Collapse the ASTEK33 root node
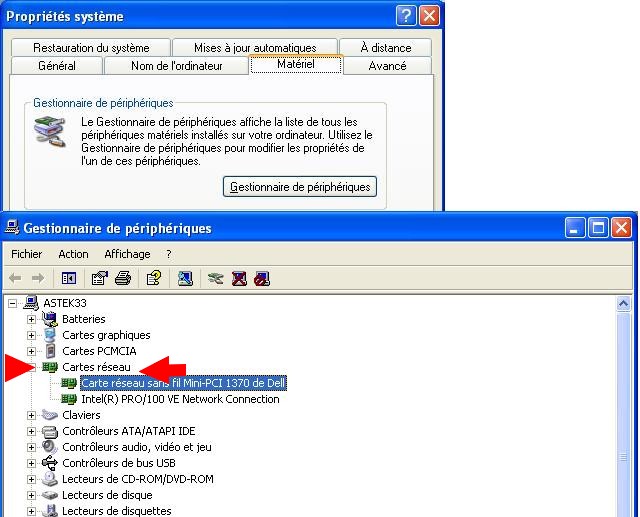Viewport: 640px width, 517px height. click(13, 303)
